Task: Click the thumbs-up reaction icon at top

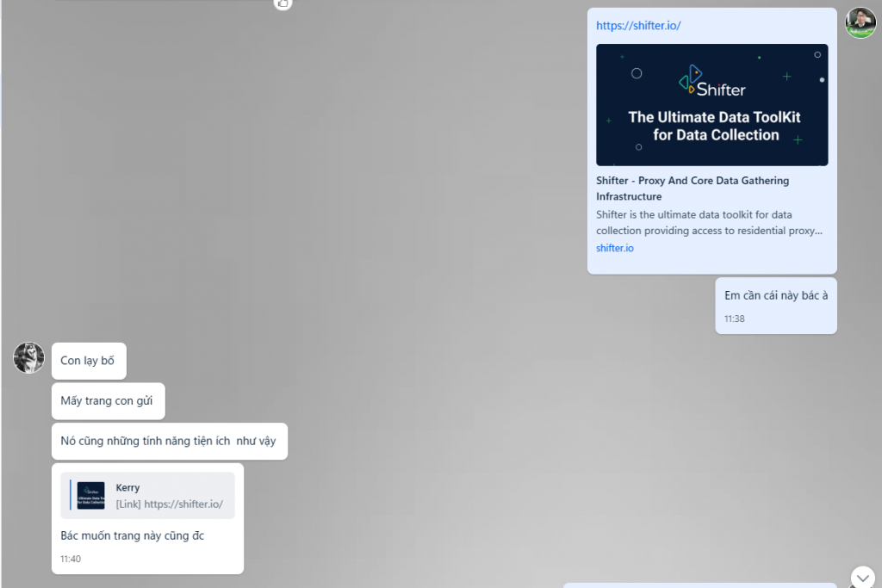Action: pos(283,3)
